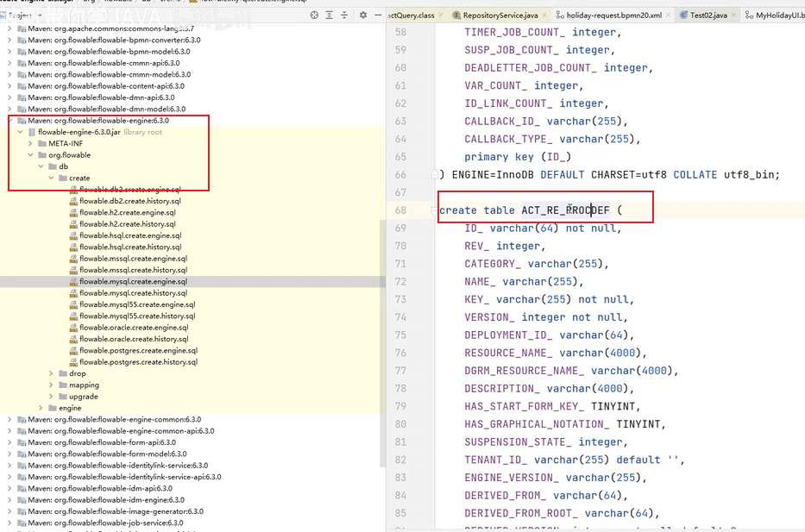Select Maven flowable-form-api:6.3.0 library
The width and height of the screenshot is (805, 532).
tap(97, 442)
